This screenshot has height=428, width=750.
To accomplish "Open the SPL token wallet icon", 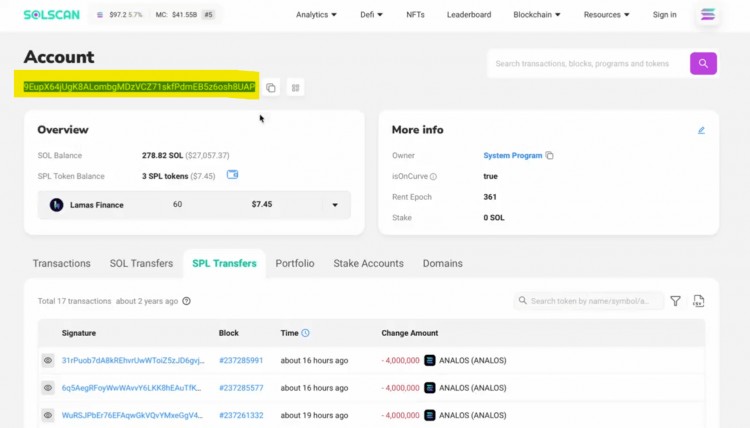I will 233,175.
